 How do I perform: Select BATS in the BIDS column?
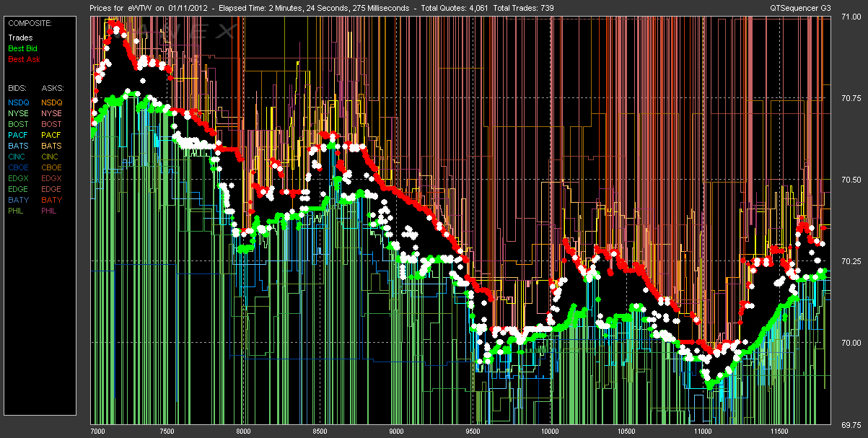19,146
